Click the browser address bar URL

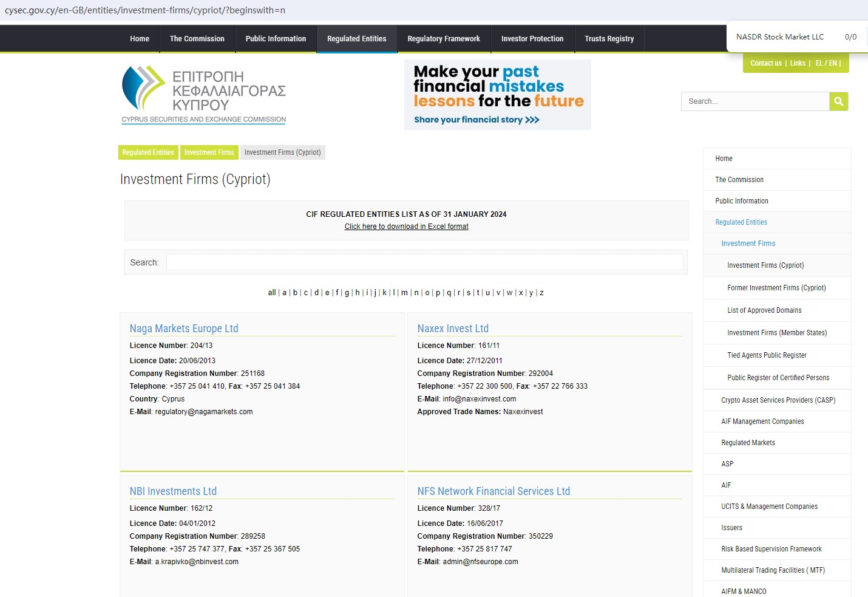(x=145, y=10)
